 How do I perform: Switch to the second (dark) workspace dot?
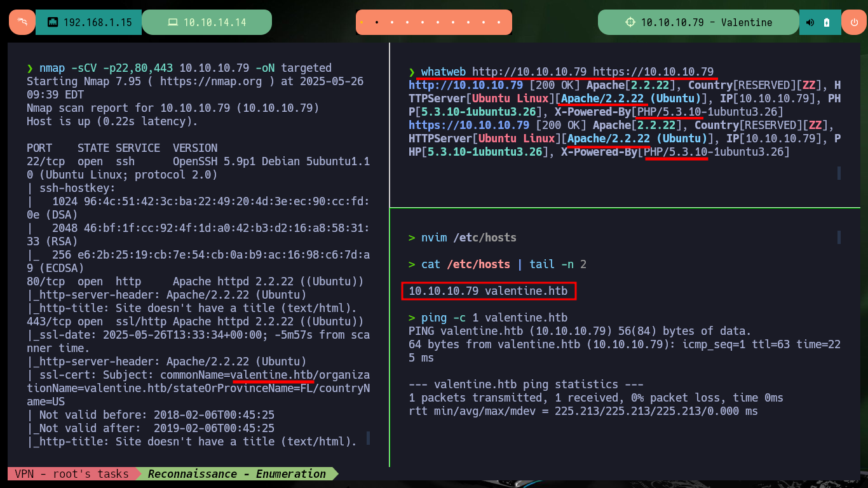pos(377,22)
